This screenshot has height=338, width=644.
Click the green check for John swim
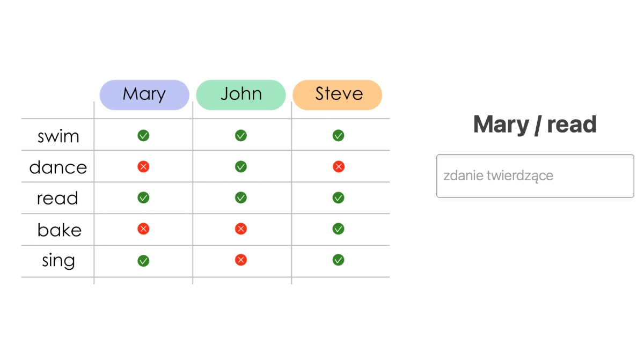click(241, 136)
